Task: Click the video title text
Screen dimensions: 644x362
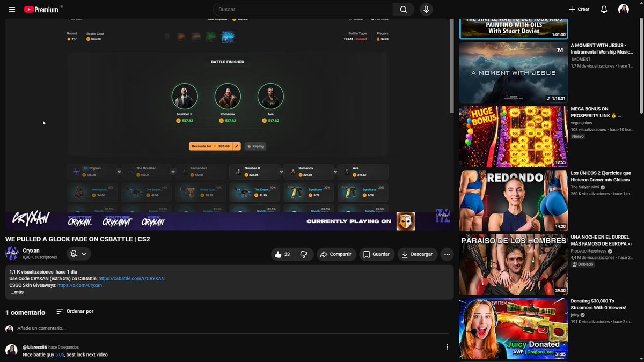Action: click(x=78, y=239)
